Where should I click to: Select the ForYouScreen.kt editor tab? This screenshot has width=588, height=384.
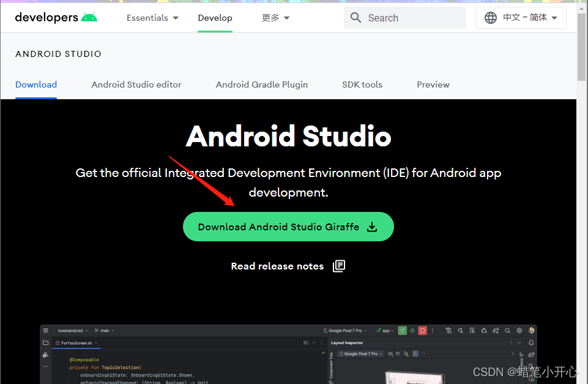(76, 343)
